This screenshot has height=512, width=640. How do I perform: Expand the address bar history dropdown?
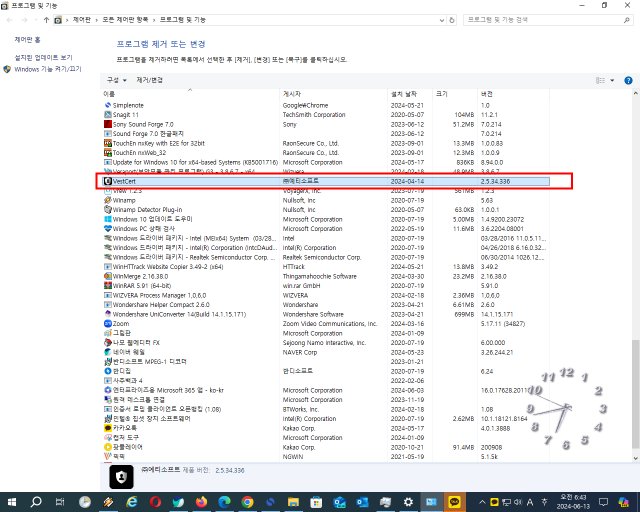[x=442, y=20]
